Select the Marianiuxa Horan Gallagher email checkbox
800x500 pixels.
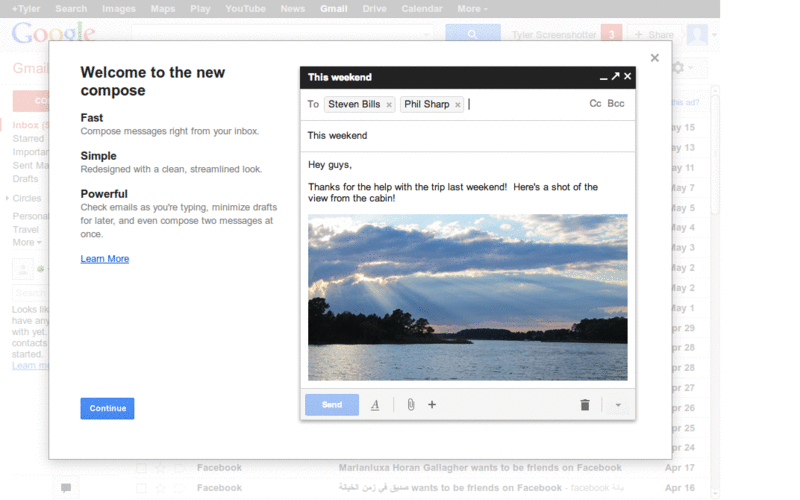click(x=141, y=468)
